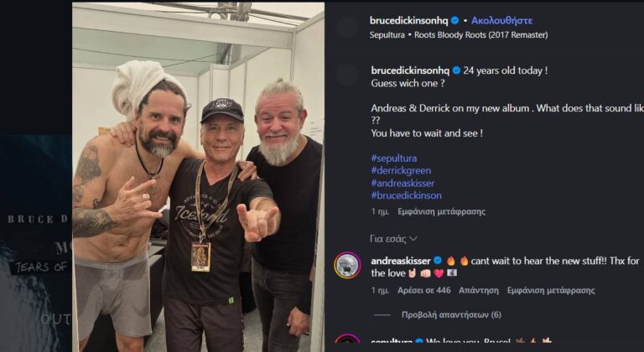
Task: Click the verified badge in the caption
Action: coord(456,70)
